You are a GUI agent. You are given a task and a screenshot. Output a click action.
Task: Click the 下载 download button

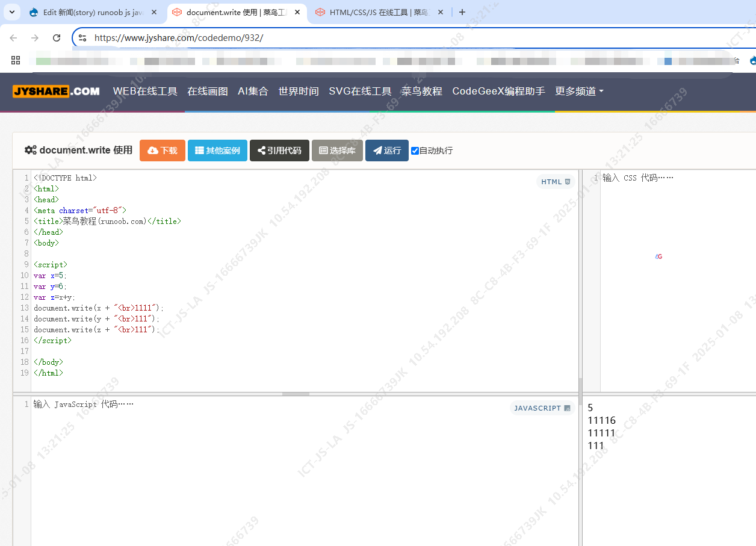tap(163, 150)
